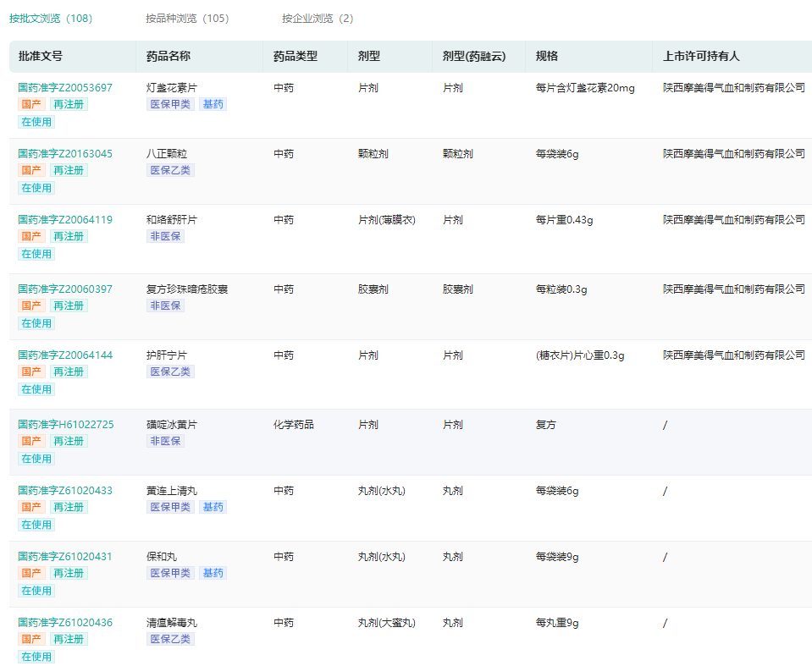Switch to the 按企业浏览 (2) tab
This screenshot has width=812, height=666.
click(318, 19)
